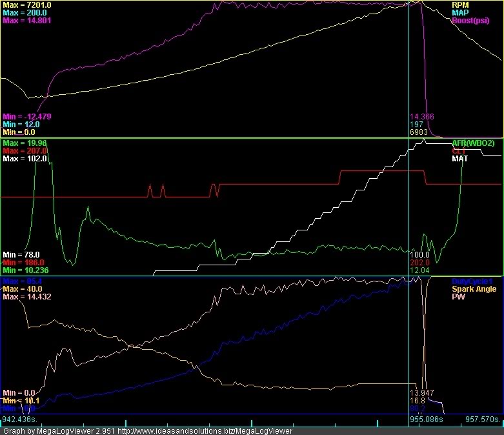Click the start time 942.436s label

[x=20, y=420]
